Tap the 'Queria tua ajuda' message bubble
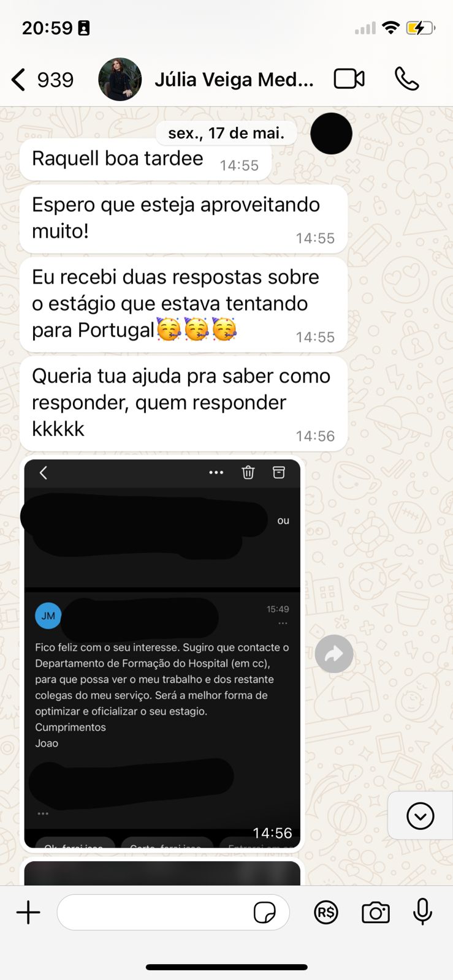 (x=184, y=404)
